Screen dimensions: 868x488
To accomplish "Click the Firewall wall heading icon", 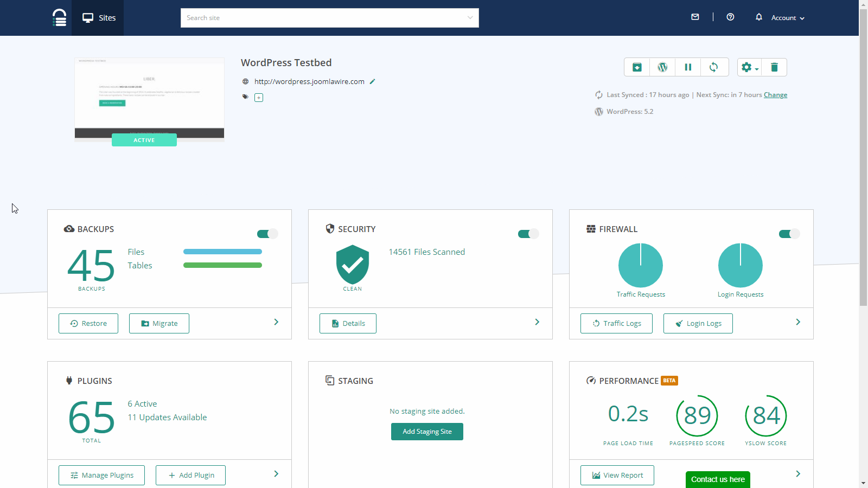I will pyautogui.click(x=591, y=229).
